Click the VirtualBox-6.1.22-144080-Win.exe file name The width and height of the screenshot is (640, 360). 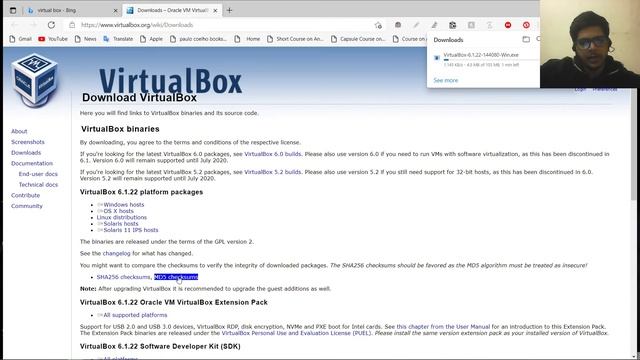[481, 55]
